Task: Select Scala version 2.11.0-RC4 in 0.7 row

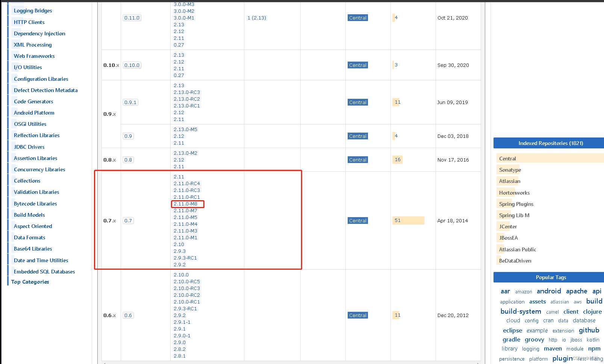Action: (187, 184)
